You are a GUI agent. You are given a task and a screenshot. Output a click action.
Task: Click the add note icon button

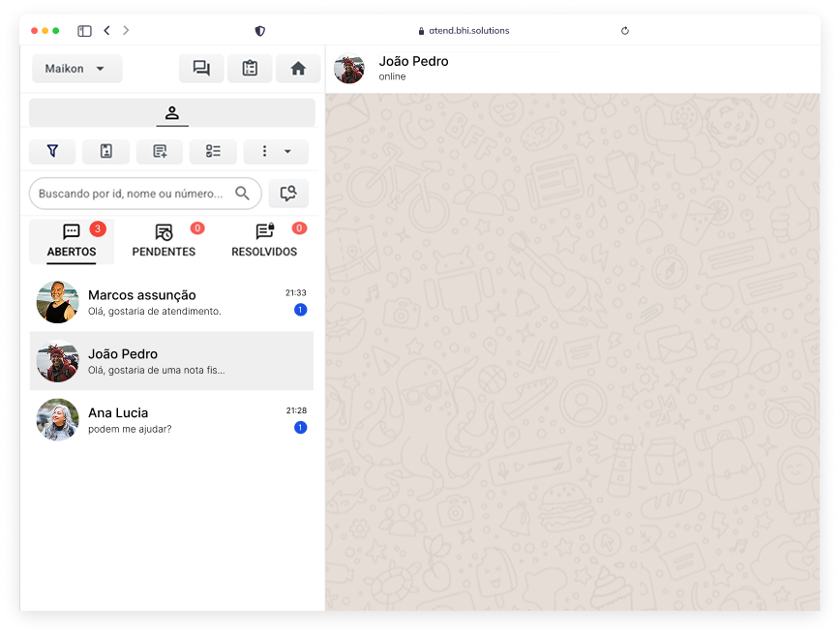[x=160, y=152]
